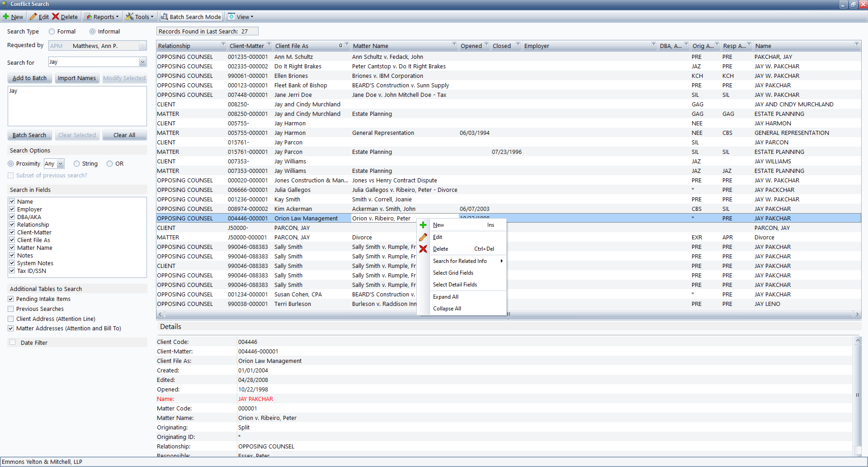The width and height of the screenshot is (868, 467).
Task: Click the New toolbar button with plus icon
Action: [x=13, y=17]
